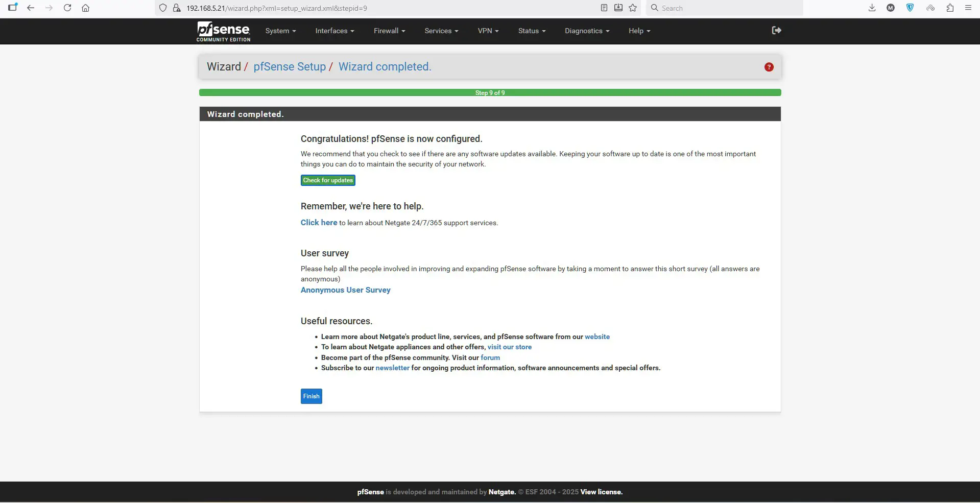The image size is (980, 503).
Task: Open the newsletter subscription link
Action: pos(392,368)
